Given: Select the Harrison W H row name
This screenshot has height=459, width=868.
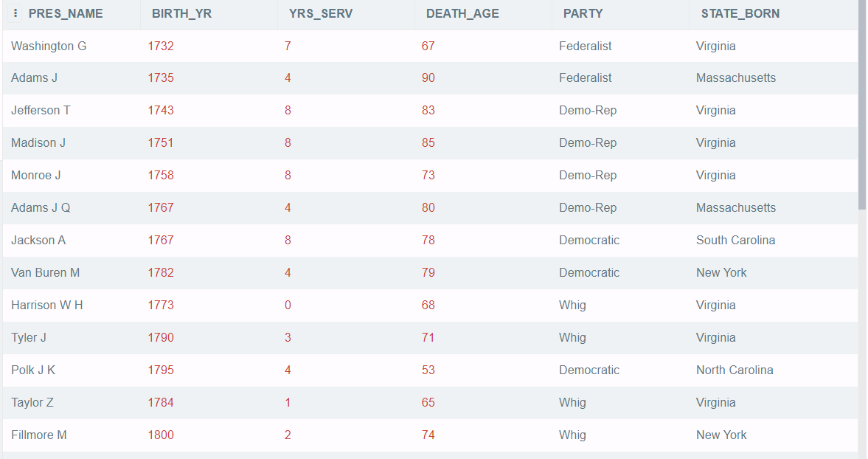Looking at the screenshot, I should pos(47,305).
